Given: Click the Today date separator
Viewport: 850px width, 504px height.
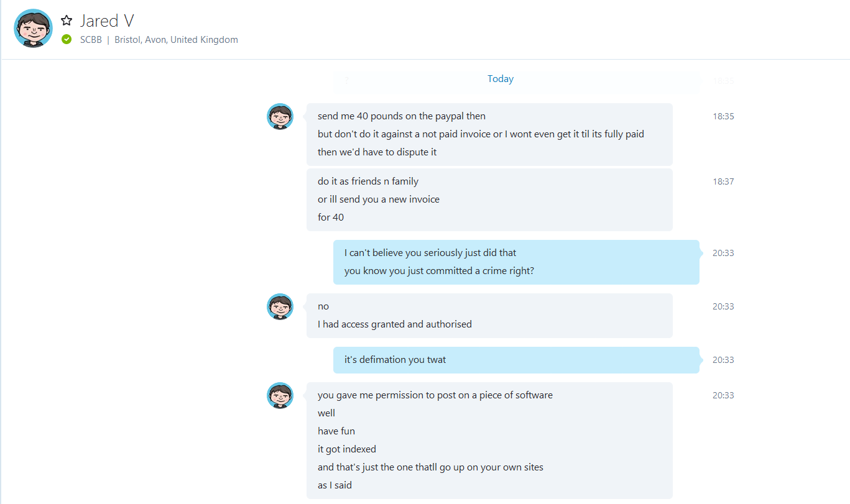Looking at the screenshot, I should [501, 79].
